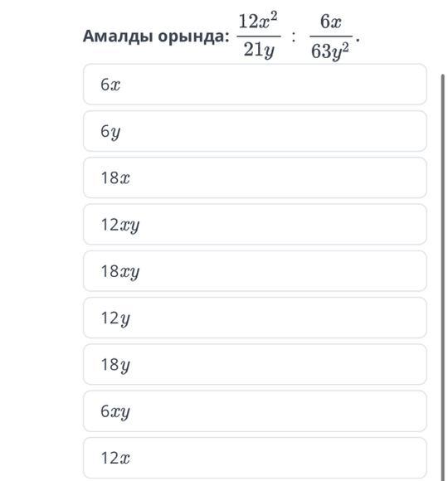Mark 6xy as the answer
This screenshot has height=481, width=448.
pyautogui.click(x=255, y=411)
